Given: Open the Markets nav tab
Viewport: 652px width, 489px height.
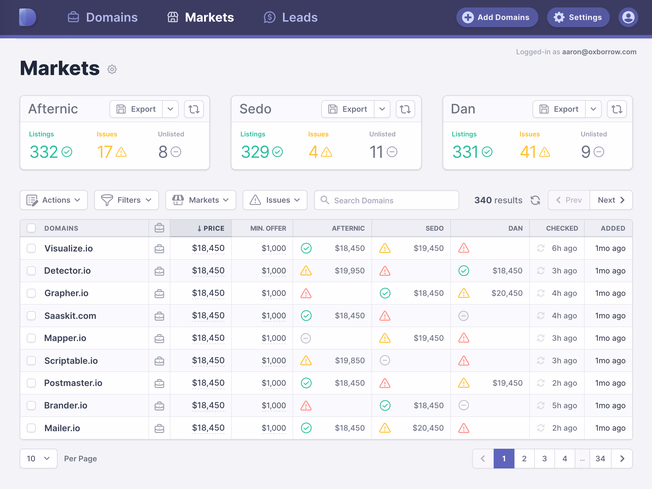Looking at the screenshot, I should pyautogui.click(x=200, y=17).
